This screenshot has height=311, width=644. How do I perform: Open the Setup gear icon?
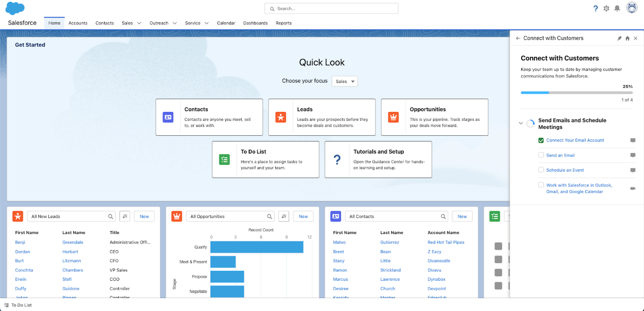(606, 9)
